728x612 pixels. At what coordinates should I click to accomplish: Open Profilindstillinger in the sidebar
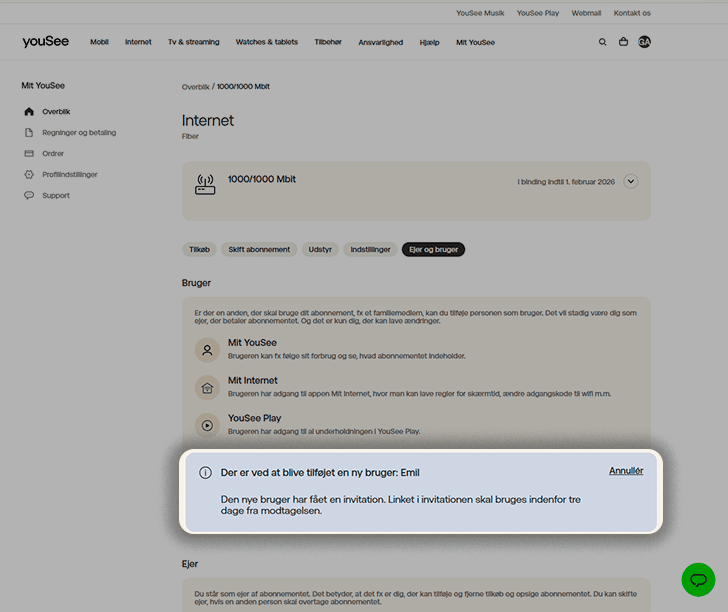click(x=70, y=174)
